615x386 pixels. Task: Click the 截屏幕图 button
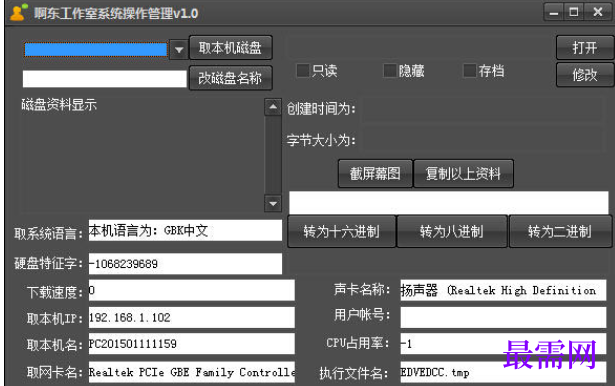click(x=375, y=173)
